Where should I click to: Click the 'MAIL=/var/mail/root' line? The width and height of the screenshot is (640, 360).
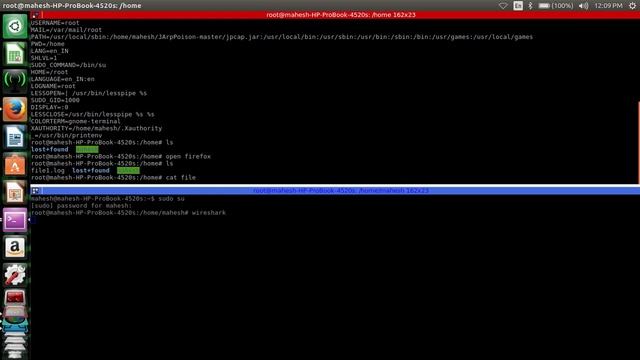[67, 30]
